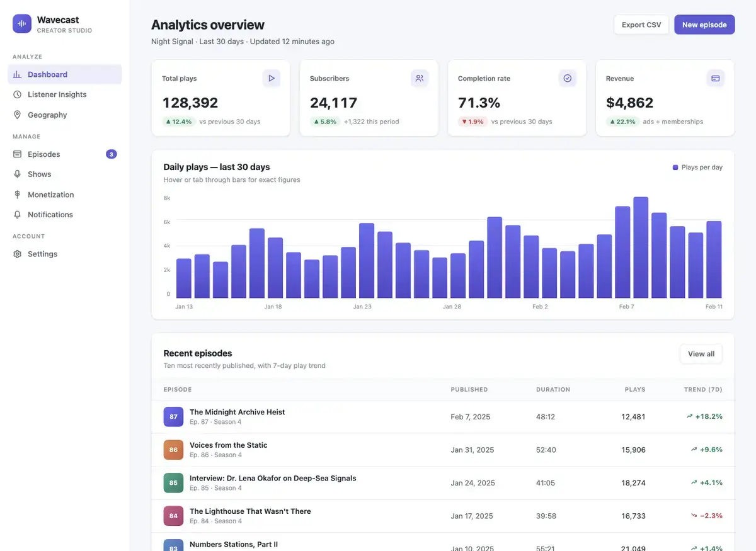The height and width of the screenshot is (551, 756).
Task: Go to the Geography section
Action: (x=65, y=115)
